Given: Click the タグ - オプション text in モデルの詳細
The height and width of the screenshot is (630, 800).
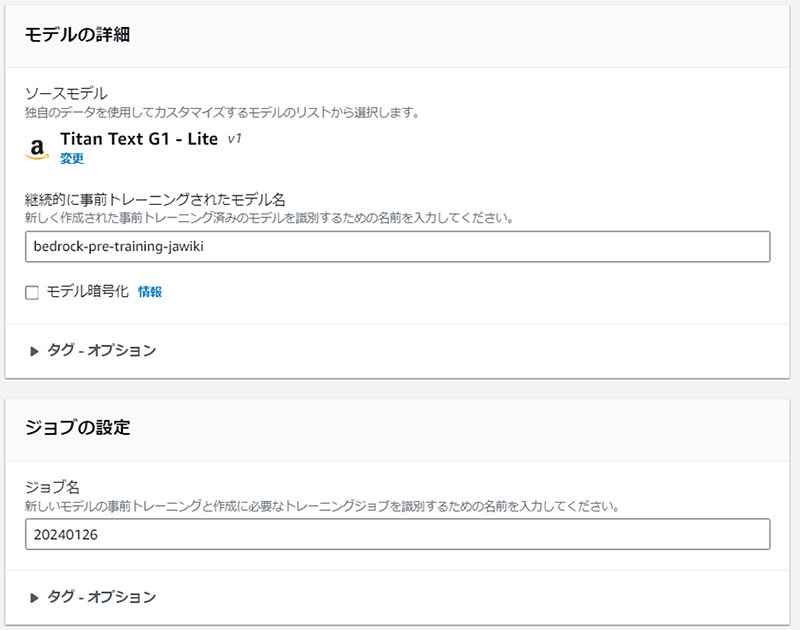Looking at the screenshot, I should point(102,351).
